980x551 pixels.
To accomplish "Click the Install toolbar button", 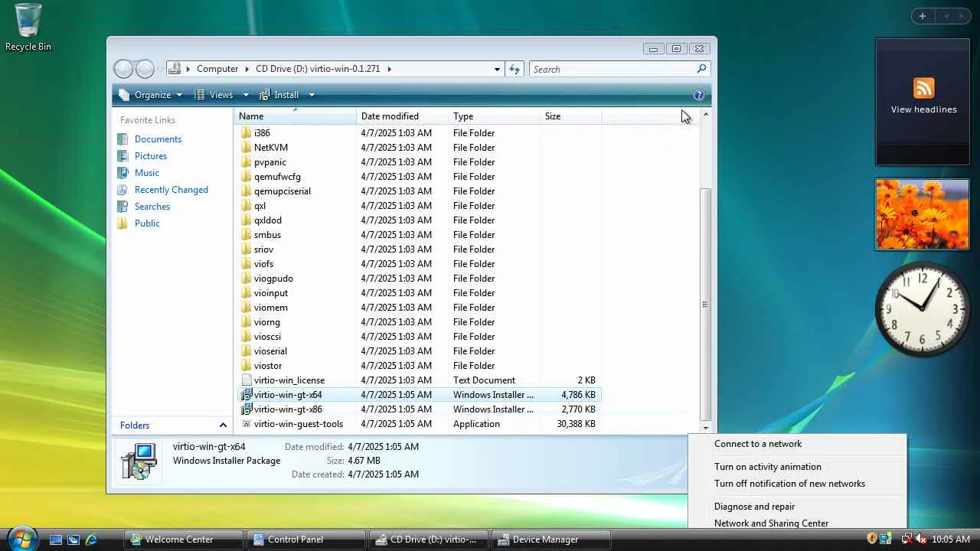I will pos(279,95).
